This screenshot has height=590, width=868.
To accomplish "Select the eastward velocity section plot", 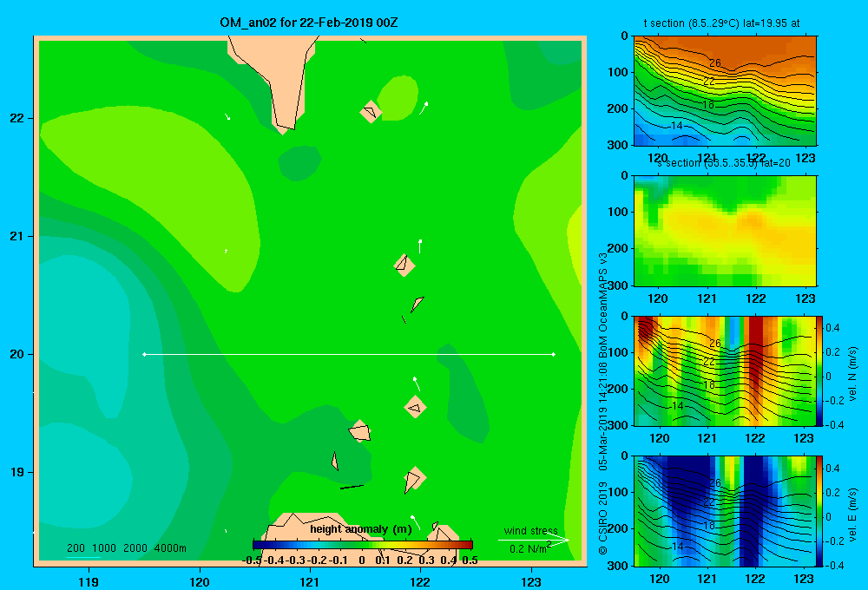I will pos(725,511).
